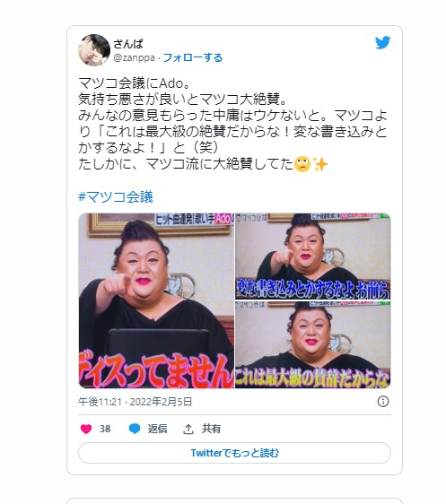The width and height of the screenshot is (446, 504).
Task: Click the Twitterでもっと読む button
Action: coord(235,453)
